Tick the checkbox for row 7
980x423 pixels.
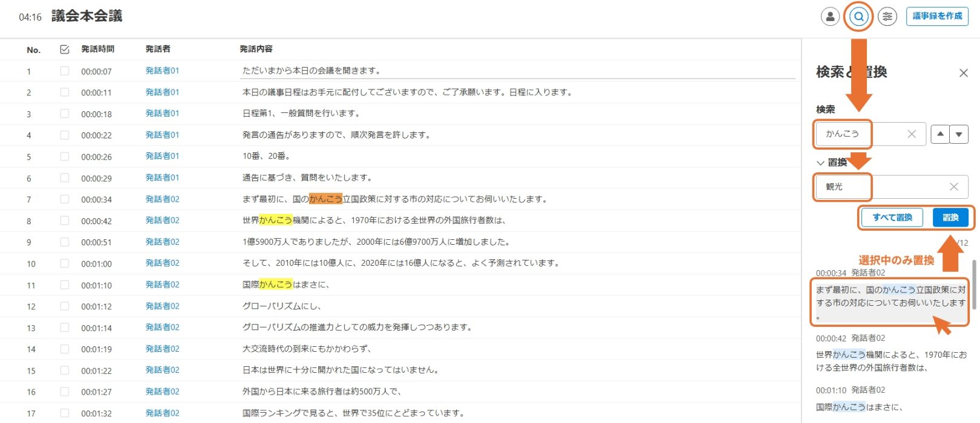(x=65, y=199)
